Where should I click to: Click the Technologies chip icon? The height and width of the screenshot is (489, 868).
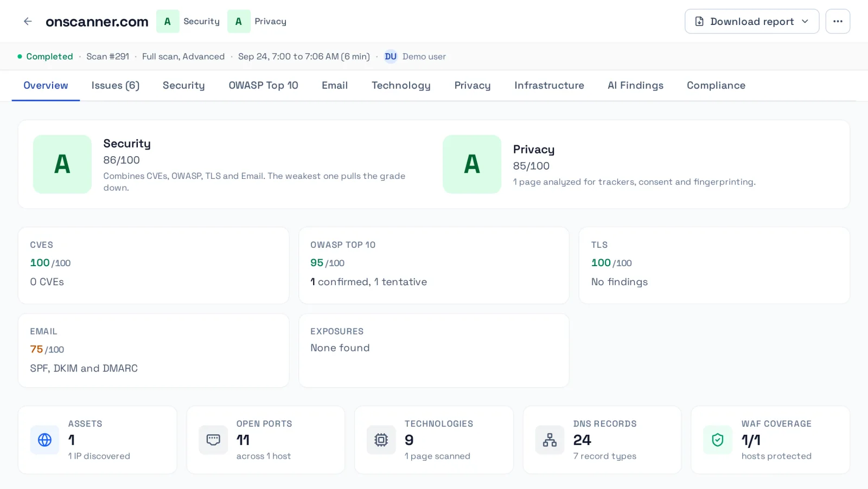coord(381,440)
